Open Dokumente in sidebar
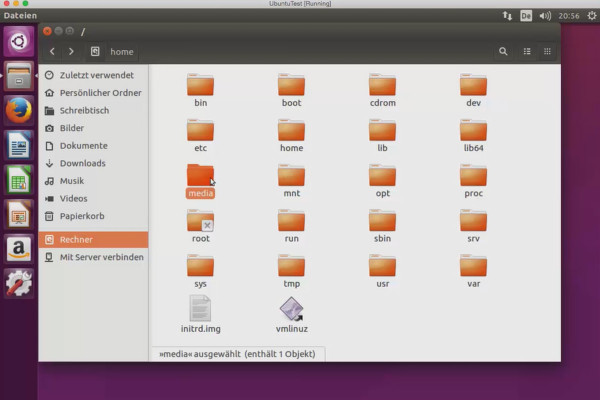Viewport: 600px width, 400px height. 93,145
